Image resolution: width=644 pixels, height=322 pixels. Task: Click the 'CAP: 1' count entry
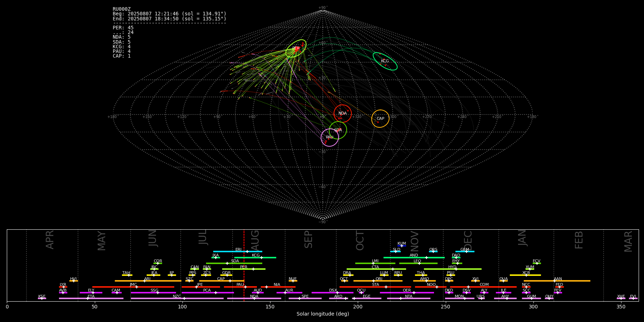click(x=122, y=56)
